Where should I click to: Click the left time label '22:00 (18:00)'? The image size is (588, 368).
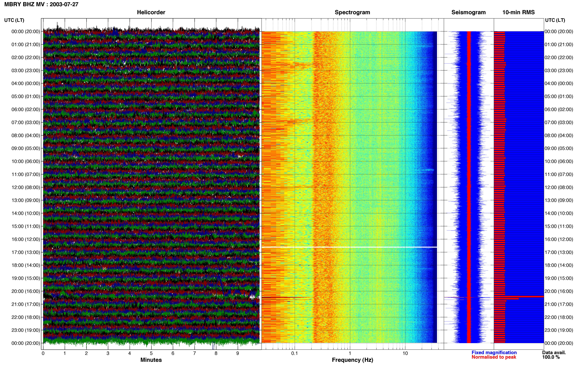(x=26, y=317)
